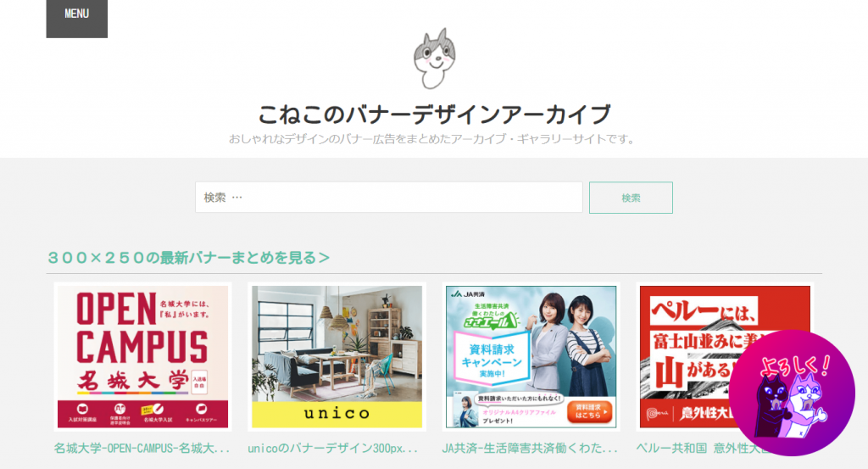Click the kitten logo icon
The image size is (868, 469).
[x=435, y=59]
